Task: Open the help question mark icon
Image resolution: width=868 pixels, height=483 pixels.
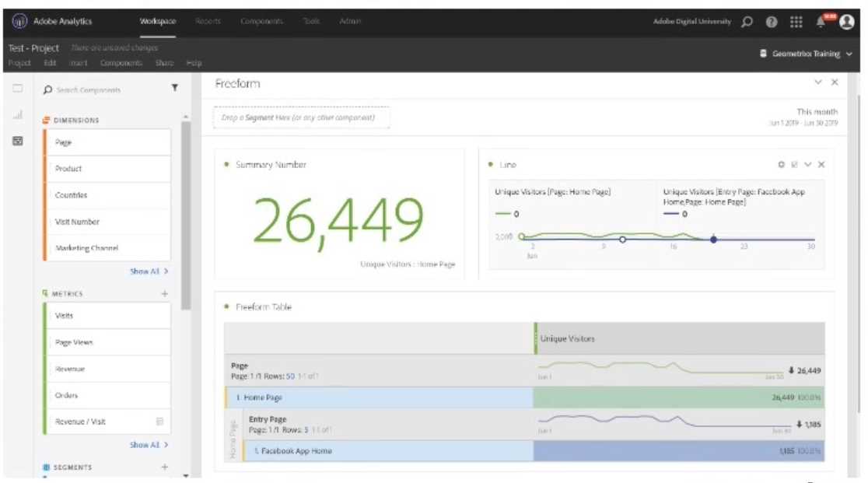Action: coord(772,22)
